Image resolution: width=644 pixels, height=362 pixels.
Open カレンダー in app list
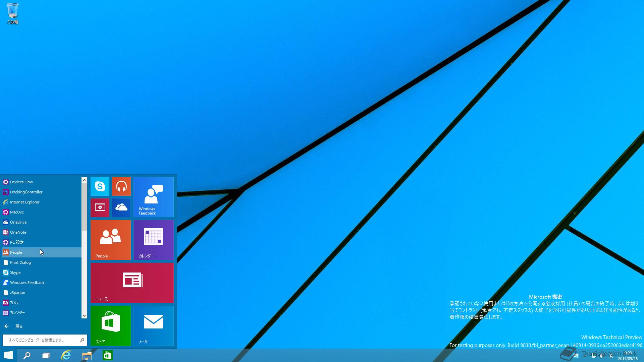tap(42, 313)
